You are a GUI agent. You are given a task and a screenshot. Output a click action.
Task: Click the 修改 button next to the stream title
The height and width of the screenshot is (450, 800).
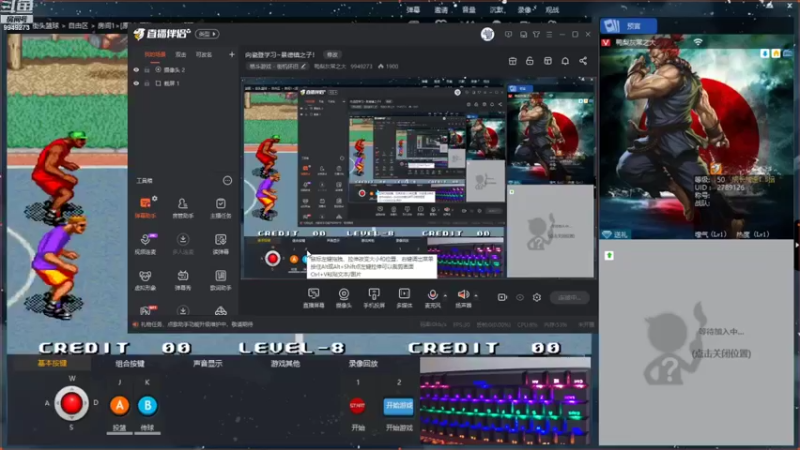[332, 55]
